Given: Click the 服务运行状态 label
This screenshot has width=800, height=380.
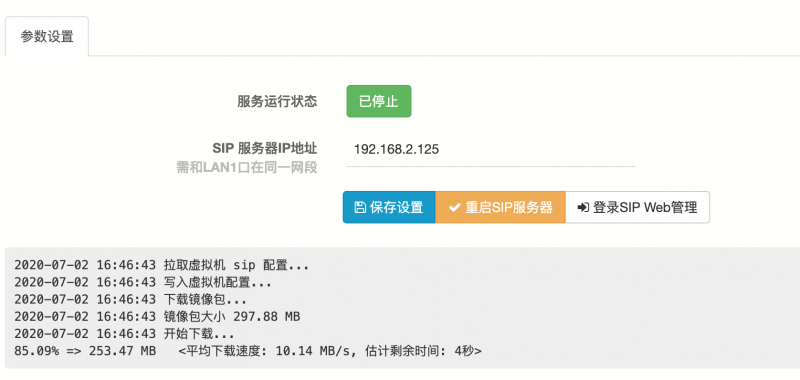Looking at the screenshot, I should tap(277, 102).
